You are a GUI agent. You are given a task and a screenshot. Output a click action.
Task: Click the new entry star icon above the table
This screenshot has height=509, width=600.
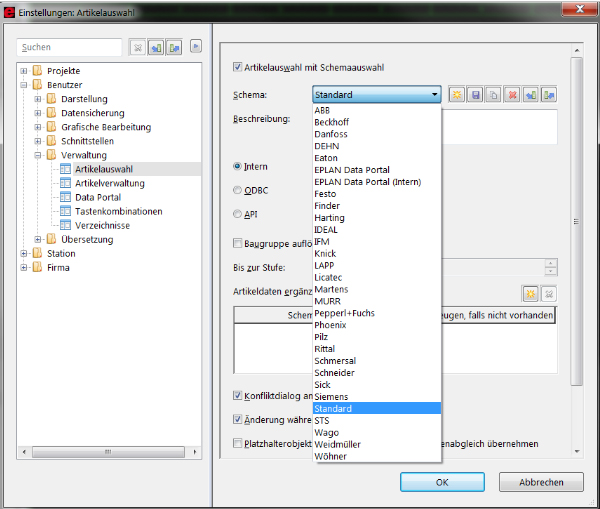[x=530, y=294]
